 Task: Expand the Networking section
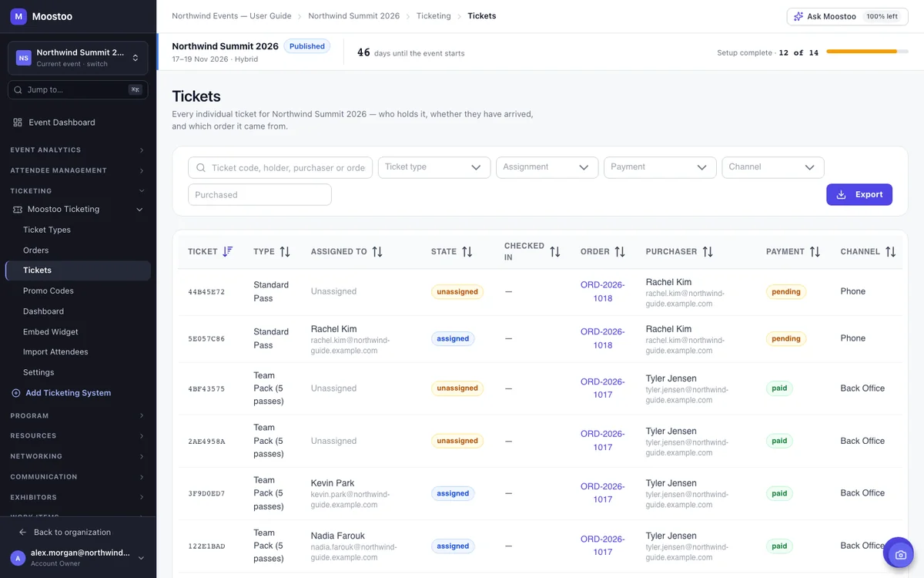click(78, 456)
